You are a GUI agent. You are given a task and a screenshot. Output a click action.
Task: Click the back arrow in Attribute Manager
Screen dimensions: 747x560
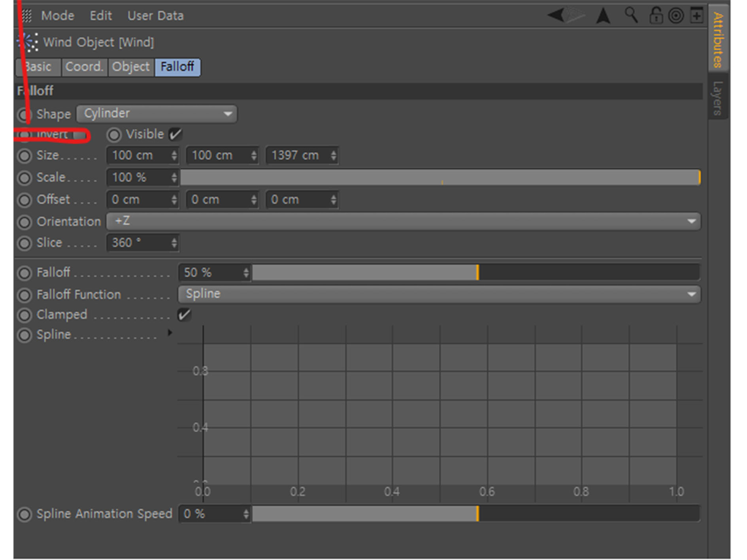556,16
